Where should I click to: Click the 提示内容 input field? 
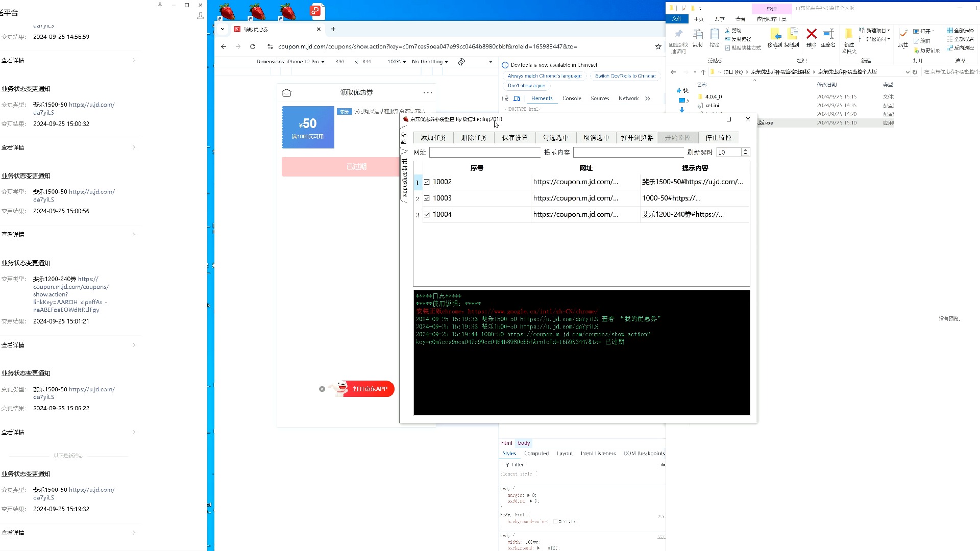629,152
